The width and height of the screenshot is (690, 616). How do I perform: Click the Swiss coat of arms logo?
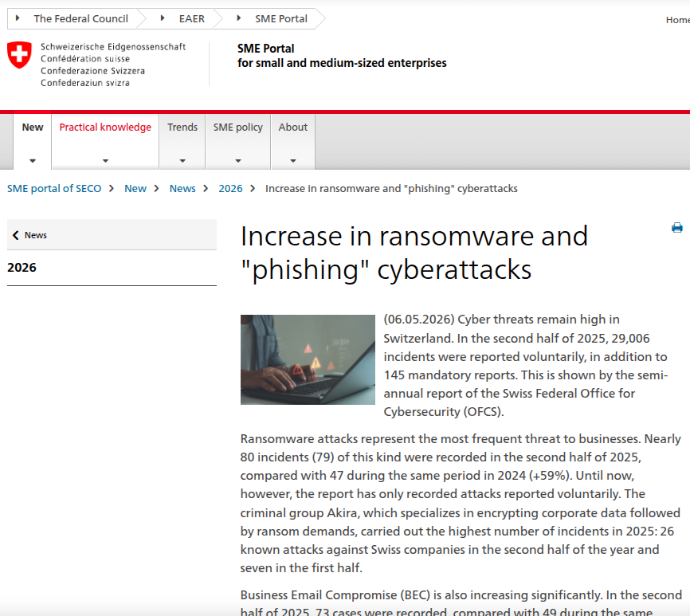click(19, 55)
